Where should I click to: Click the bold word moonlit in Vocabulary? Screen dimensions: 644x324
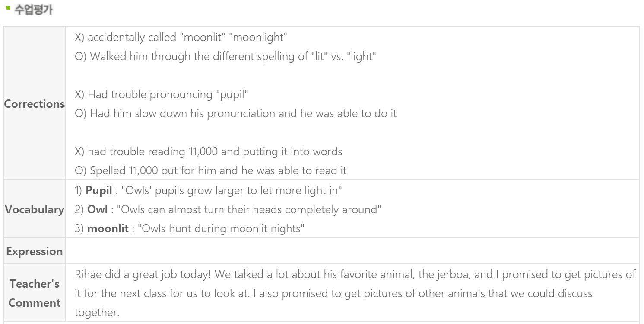tap(108, 228)
